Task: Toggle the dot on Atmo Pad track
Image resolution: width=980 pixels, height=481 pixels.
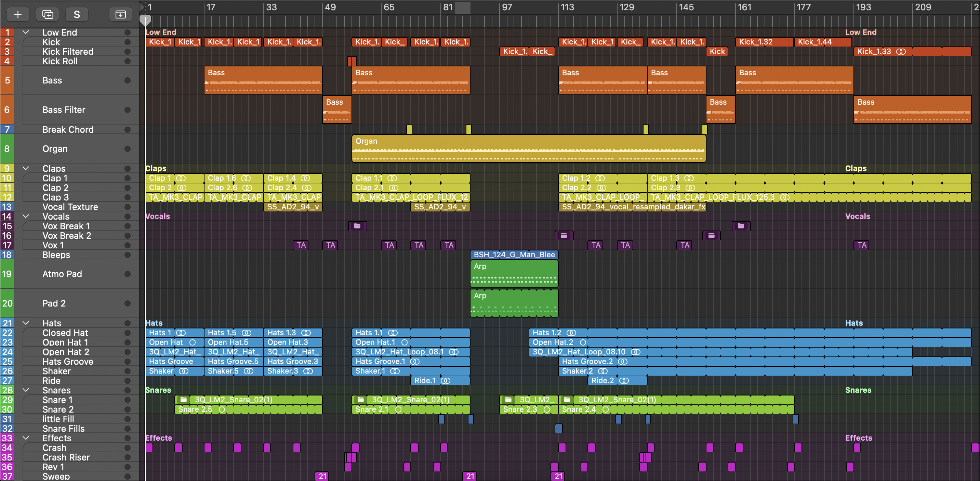Action: click(x=128, y=274)
